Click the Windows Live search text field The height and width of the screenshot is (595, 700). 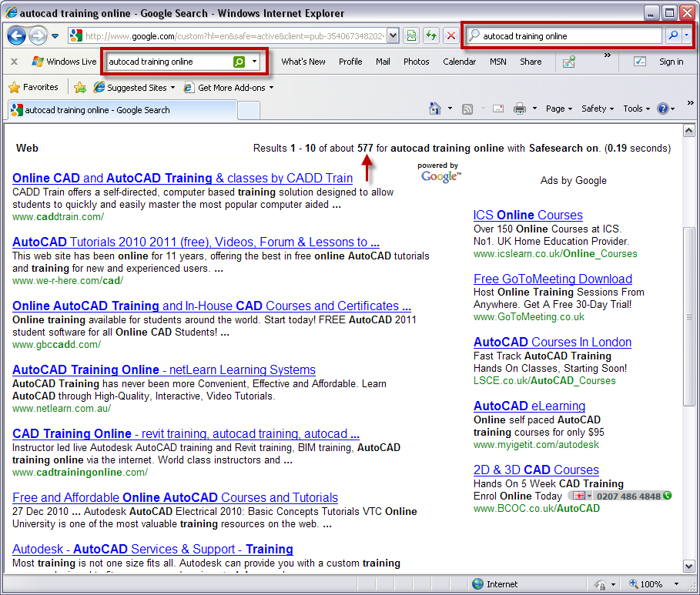(169, 62)
